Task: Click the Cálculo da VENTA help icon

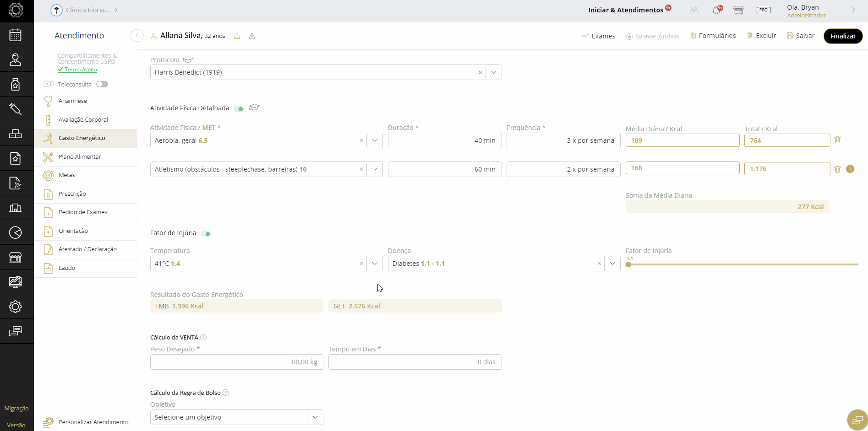Action: tap(204, 338)
